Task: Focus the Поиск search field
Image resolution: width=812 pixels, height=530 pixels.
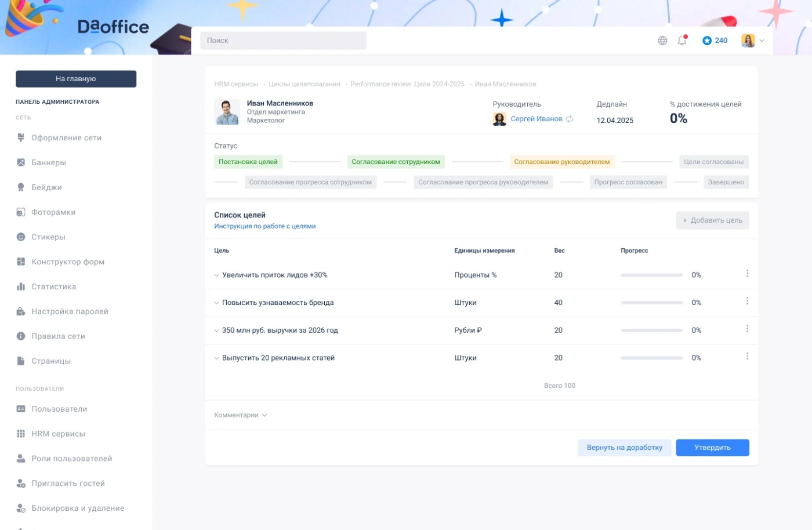Action: pos(283,41)
